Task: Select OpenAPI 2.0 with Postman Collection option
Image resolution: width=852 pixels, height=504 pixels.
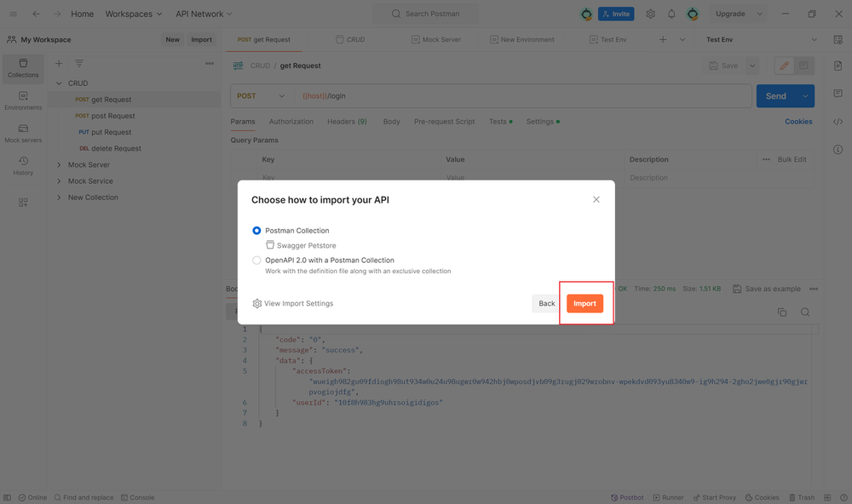Action: (x=257, y=261)
